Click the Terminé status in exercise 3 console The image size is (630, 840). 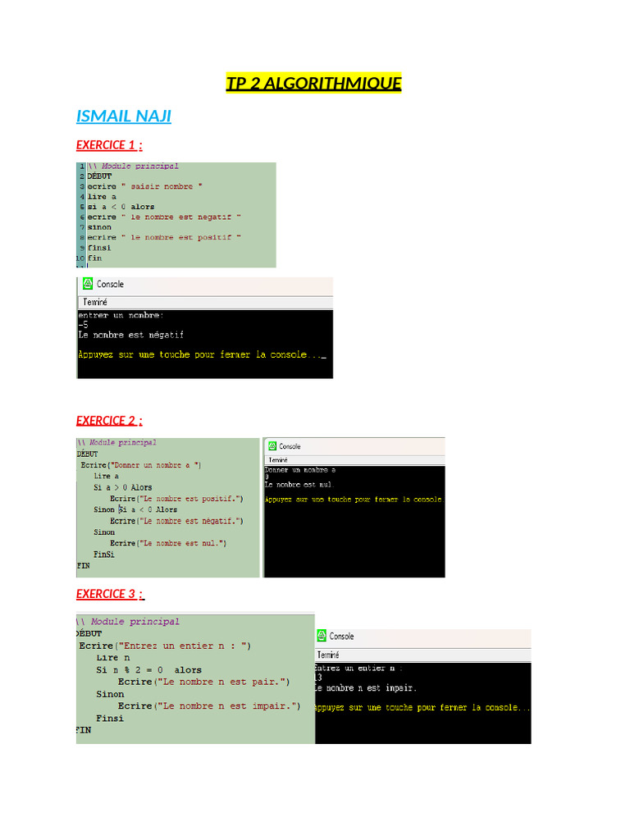pyautogui.click(x=328, y=655)
